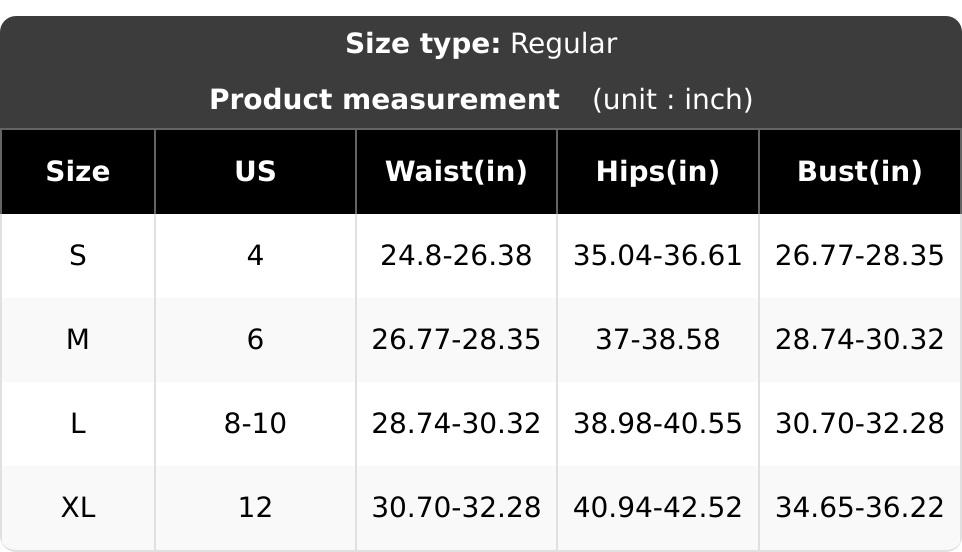Select the S size cell

click(x=78, y=256)
